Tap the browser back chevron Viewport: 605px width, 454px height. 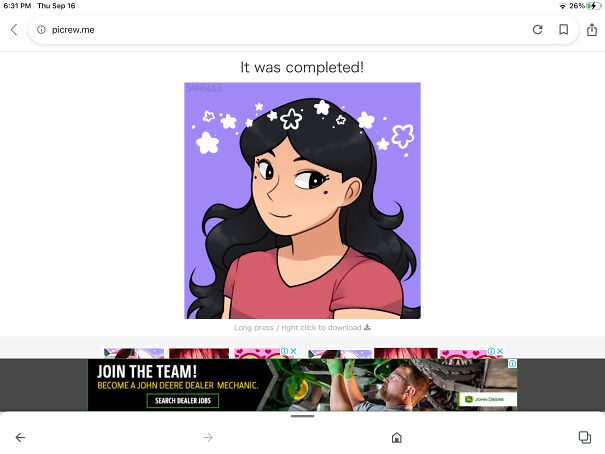point(14,30)
